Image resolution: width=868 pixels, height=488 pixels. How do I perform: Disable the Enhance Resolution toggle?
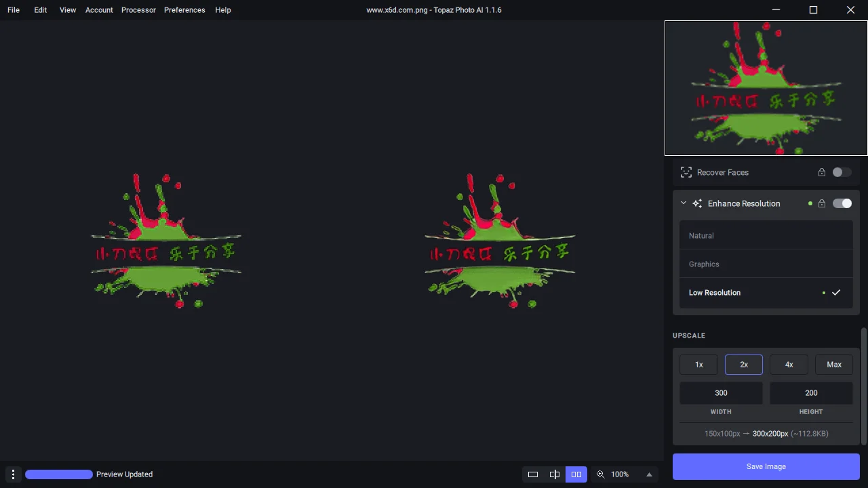coord(842,203)
